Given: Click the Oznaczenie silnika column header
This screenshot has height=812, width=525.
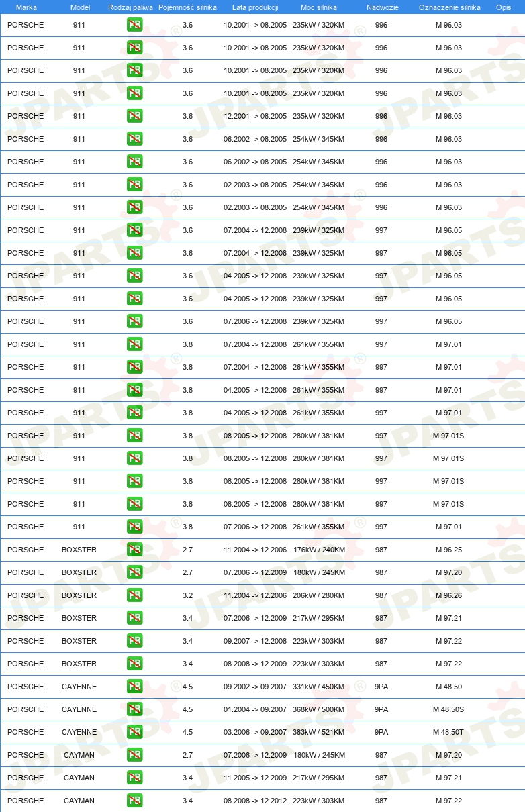Looking at the screenshot, I should (449, 7).
